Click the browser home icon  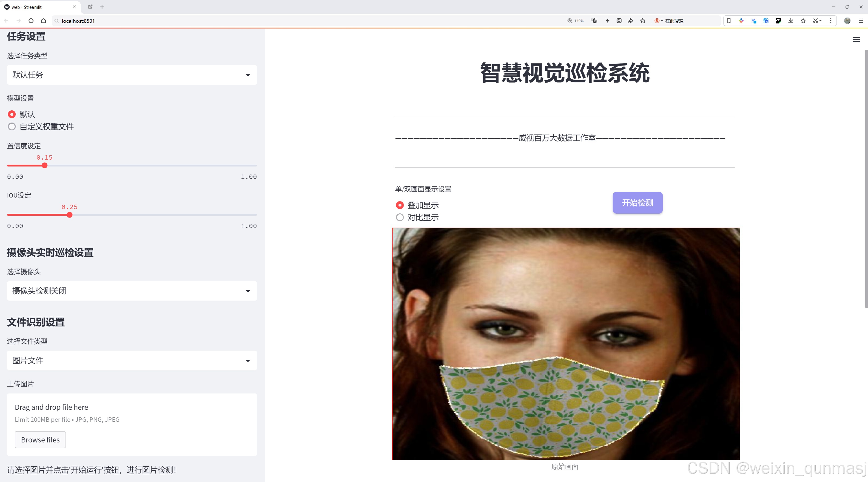pyautogui.click(x=43, y=21)
